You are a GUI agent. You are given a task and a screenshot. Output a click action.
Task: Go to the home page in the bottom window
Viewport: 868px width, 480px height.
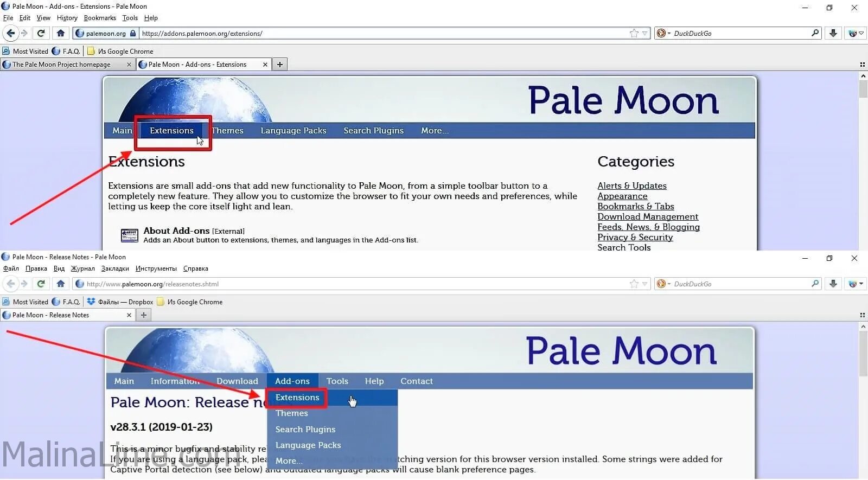(60, 284)
